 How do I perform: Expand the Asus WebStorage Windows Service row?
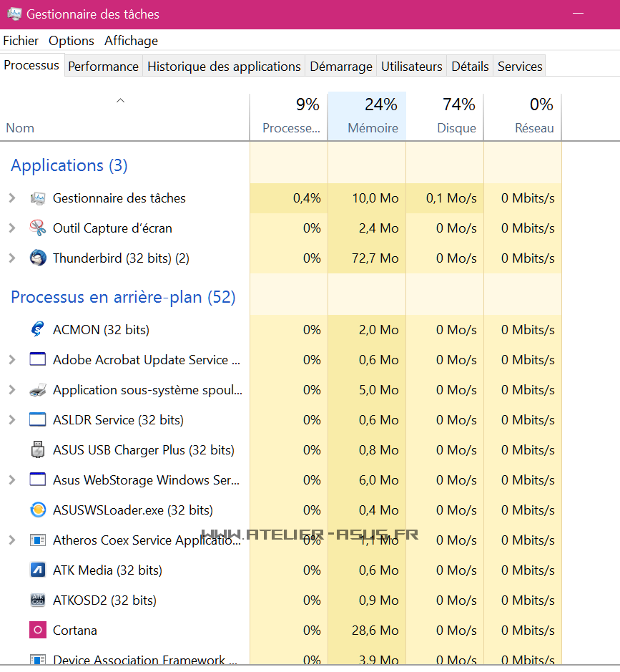click(12, 480)
